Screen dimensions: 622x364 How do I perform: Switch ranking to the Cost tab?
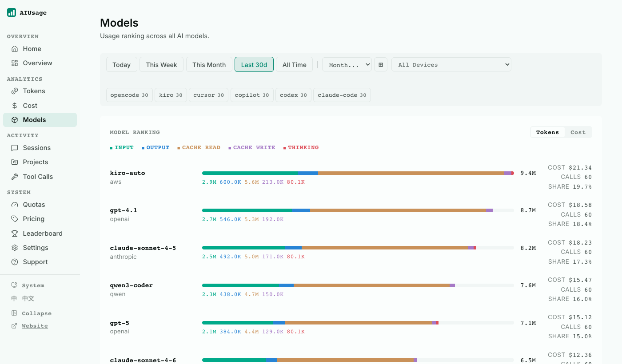[x=578, y=132]
